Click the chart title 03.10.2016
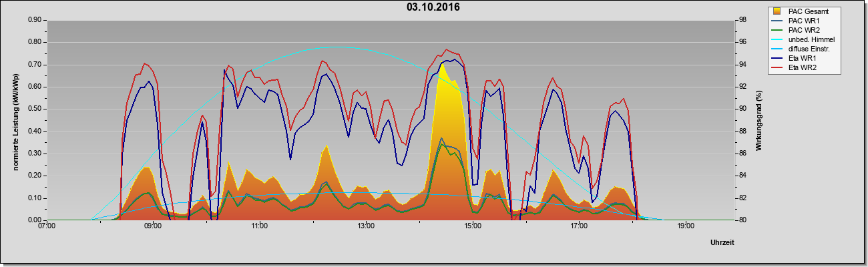The width and height of the screenshot is (868, 267). (x=433, y=7)
